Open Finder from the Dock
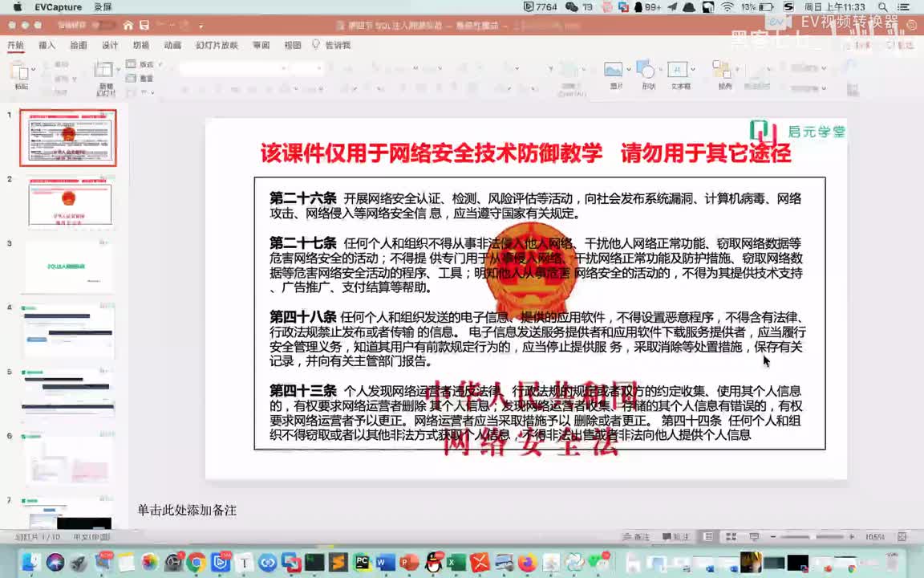The height and width of the screenshot is (578, 924). (31, 562)
